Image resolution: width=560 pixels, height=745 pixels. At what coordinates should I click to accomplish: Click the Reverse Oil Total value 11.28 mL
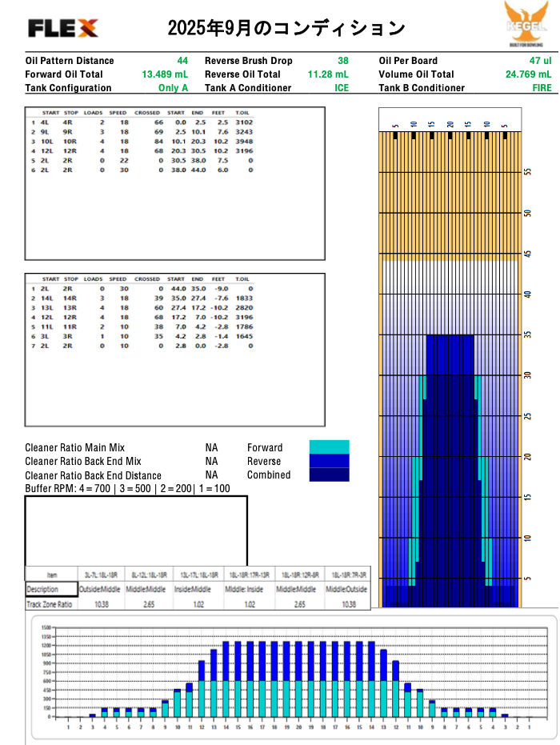(x=328, y=74)
